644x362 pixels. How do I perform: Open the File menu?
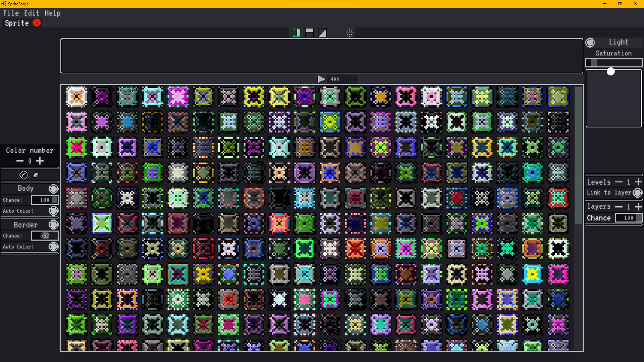pyautogui.click(x=11, y=13)
